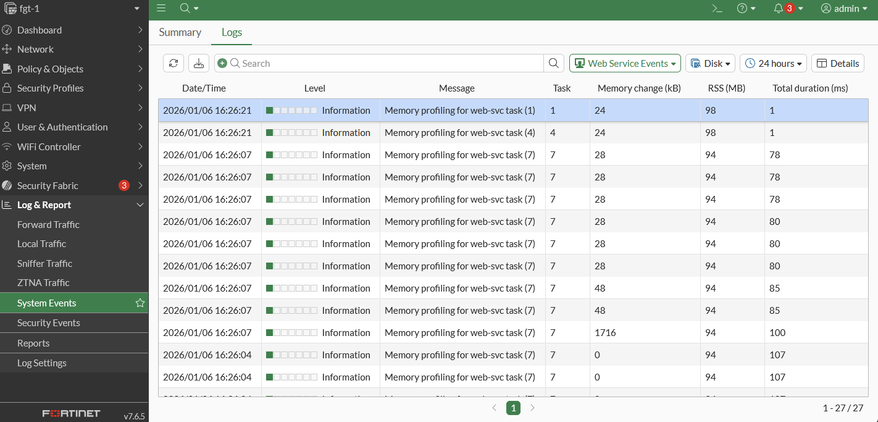Open the Disk log source dropdown

coord(709,63)
